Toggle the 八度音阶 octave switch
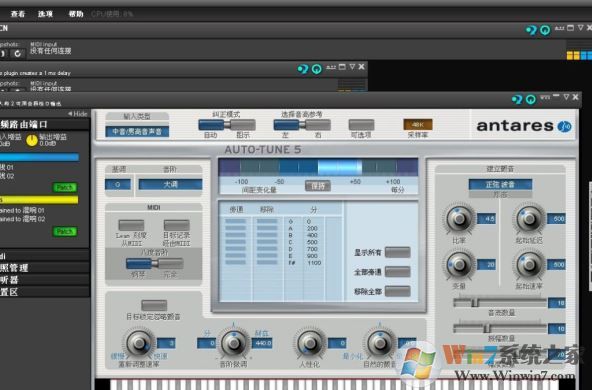Image resolution: width=592 pixels, height=390 pixels. point(155,264)
